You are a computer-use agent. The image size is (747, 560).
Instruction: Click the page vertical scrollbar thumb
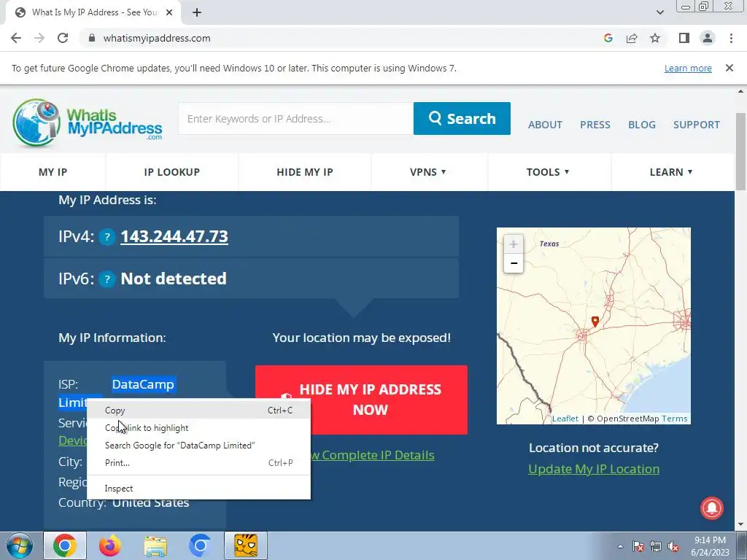pyautogui.click(x=742, y=152)
